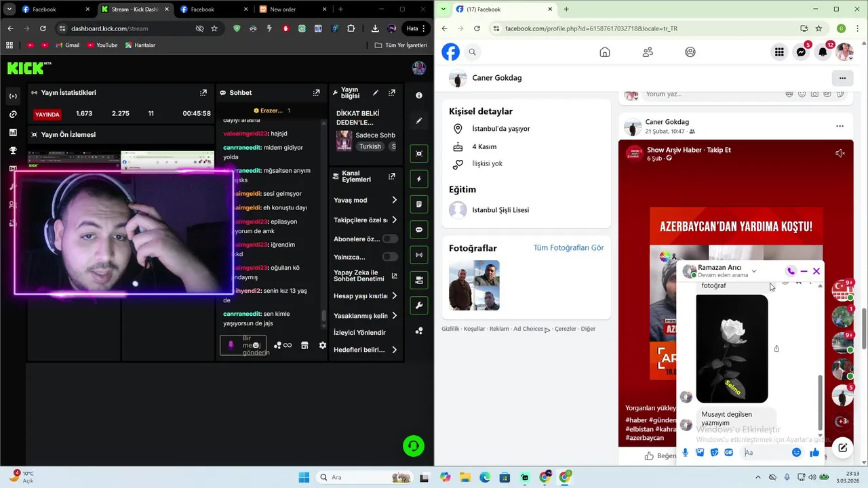
Task: Click the Messenger chat scrollbar
Action: click(821, 402)
